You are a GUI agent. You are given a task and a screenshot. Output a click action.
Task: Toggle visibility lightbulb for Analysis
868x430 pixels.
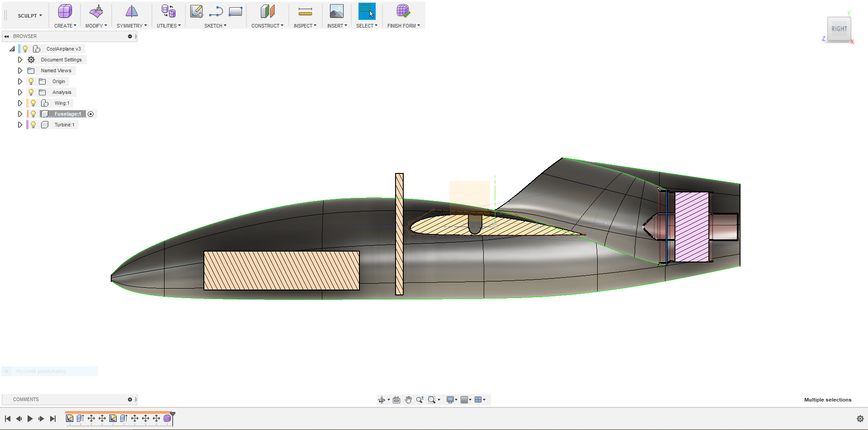[x=31, y=92]
